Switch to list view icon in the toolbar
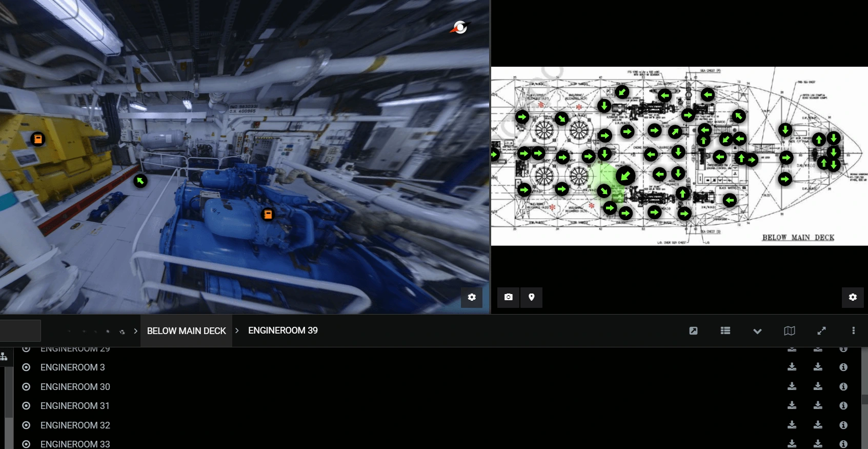The image size is (868, 449). click(725, 330)
